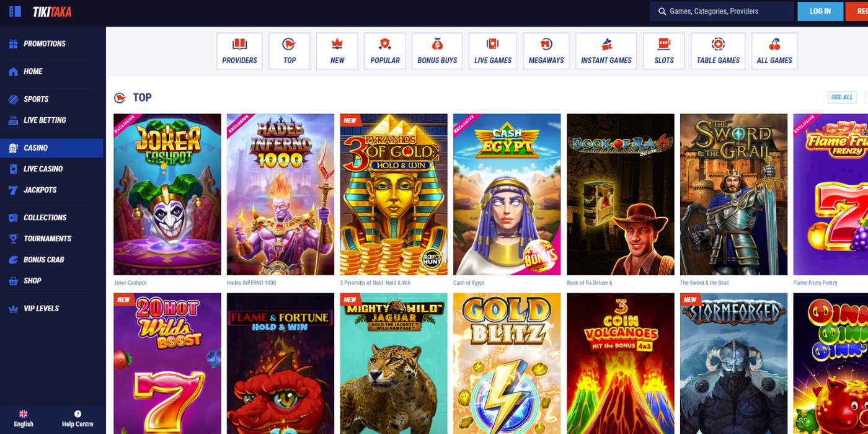Open the 3 Coin Volcanoes thumbnail

point(621,363)
